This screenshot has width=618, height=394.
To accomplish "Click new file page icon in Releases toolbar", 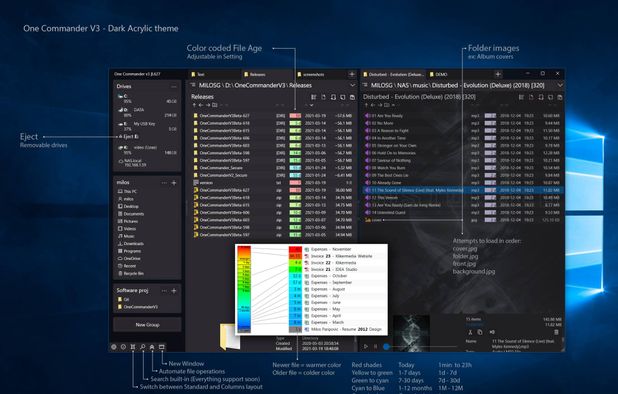I will [x=323, y=97].
